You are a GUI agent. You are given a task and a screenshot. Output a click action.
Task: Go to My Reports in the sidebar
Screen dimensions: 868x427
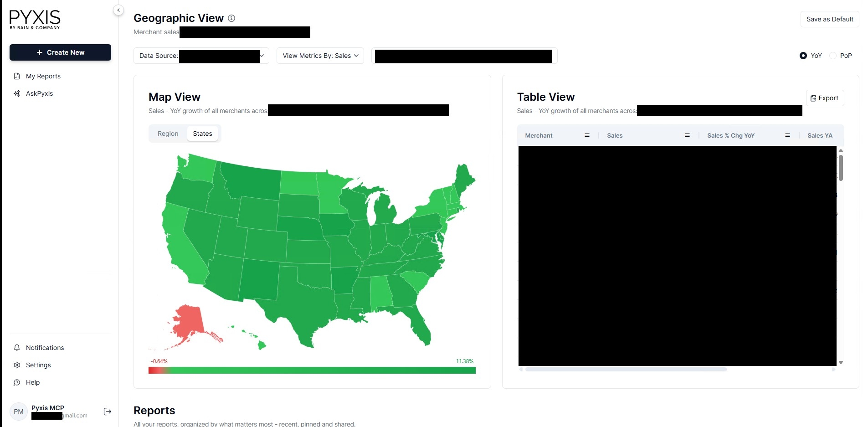point(43,76)
